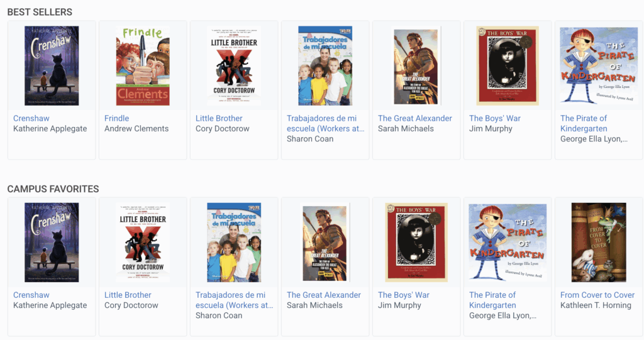Image resolution: width=644 pixels, height=340 pixels.
Task: Open The Pirate of Kindergarten link in Best Sellers
Action: [x=584, y=123]
